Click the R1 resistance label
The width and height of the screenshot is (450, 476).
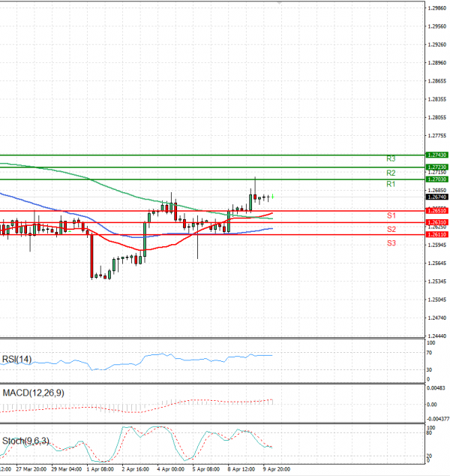tap(391, 184)
